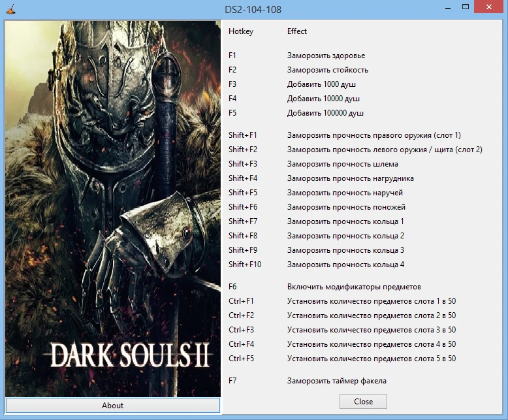The image size is (508, 420).
Task: Click the Shift+F6 hotkey label
Action: tap(243, 207)
